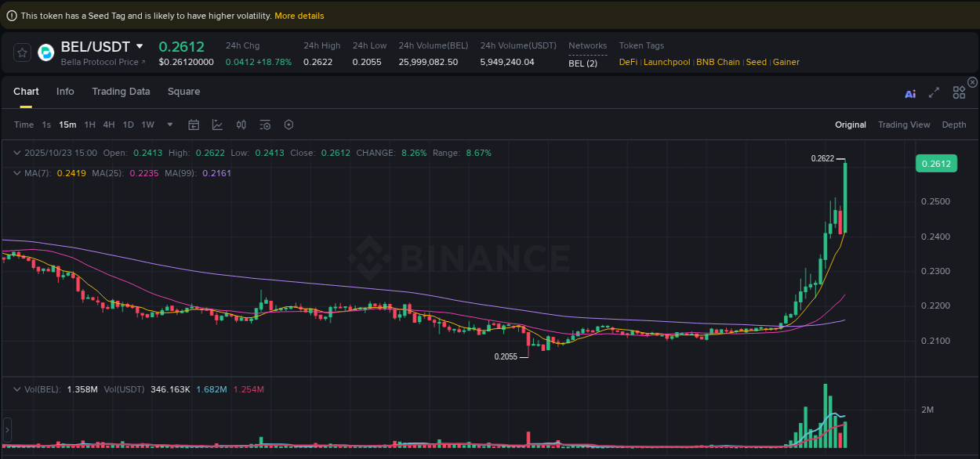
Task: Collapse the volume panel chevron
Action: (x=17, y=389)
